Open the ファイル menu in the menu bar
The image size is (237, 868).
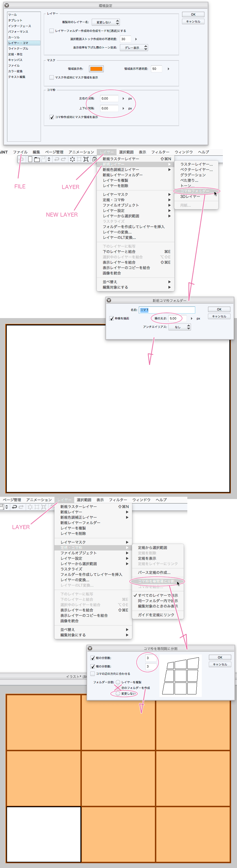[20, 152]
